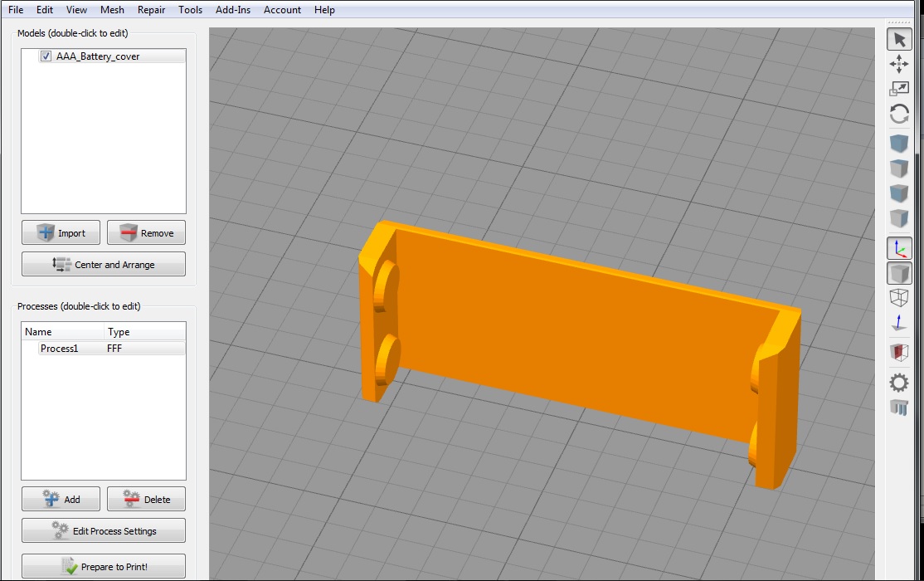
Task: Toggle point normals display
Action: coord(899,323)
